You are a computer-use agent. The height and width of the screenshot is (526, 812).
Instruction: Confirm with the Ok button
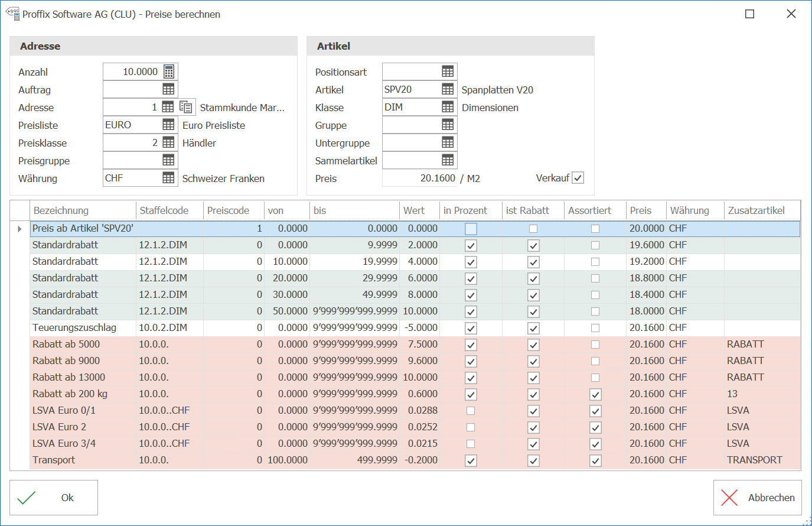54,498
